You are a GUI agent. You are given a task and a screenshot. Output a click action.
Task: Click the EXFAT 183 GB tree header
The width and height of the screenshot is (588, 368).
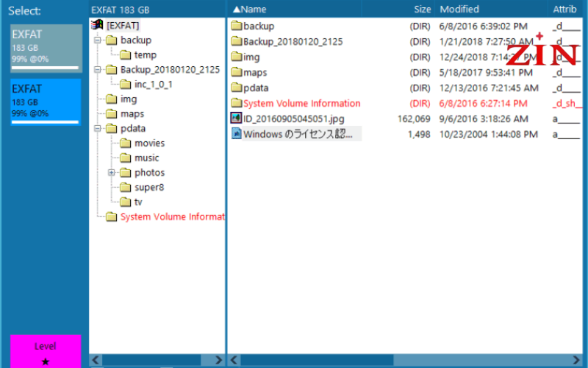tap(120, 10)
